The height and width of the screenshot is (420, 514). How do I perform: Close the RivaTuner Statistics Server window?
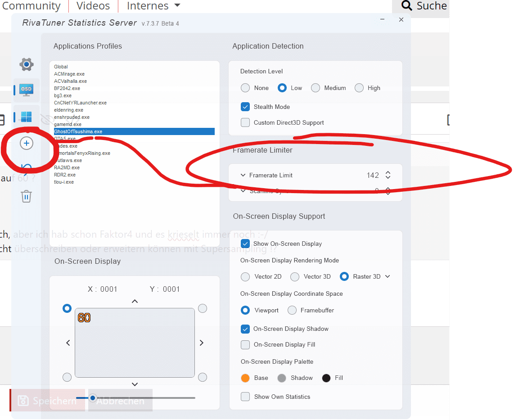(x=401, y=20)
